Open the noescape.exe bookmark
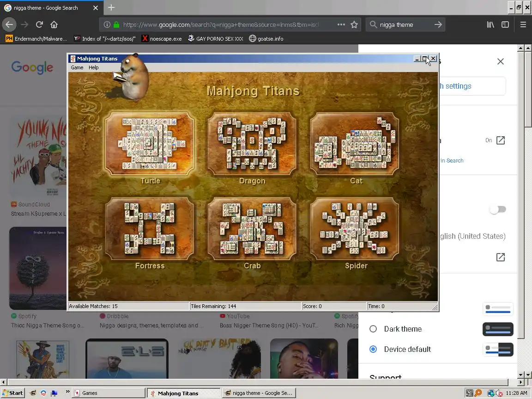 tap(162, 39)
